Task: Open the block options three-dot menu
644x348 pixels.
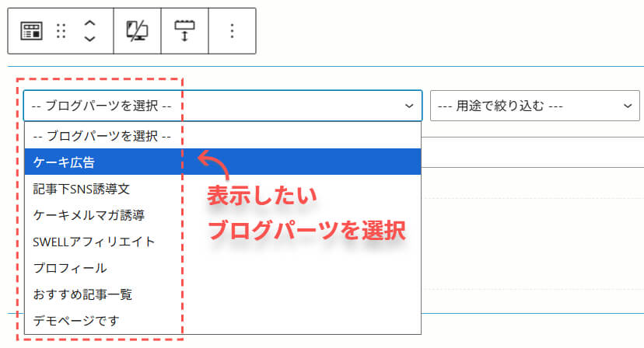Action: (x=231, y=31)
